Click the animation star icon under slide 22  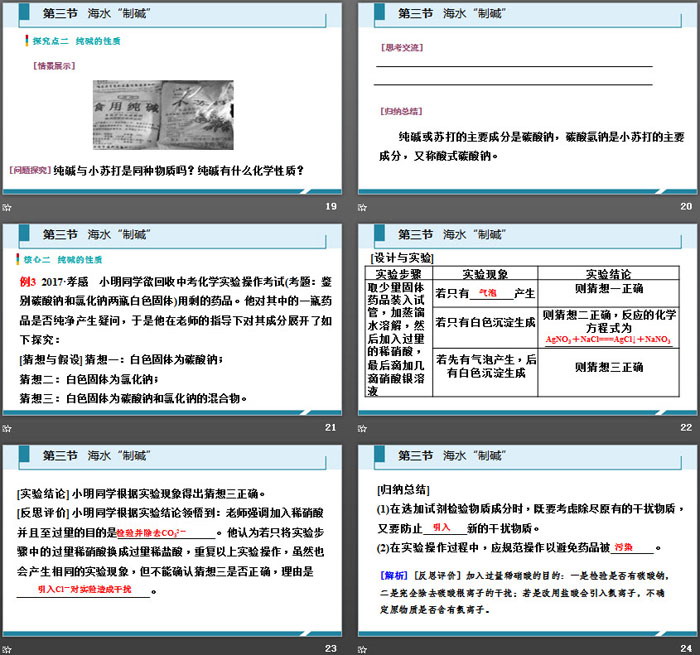(x=365, y=429)
